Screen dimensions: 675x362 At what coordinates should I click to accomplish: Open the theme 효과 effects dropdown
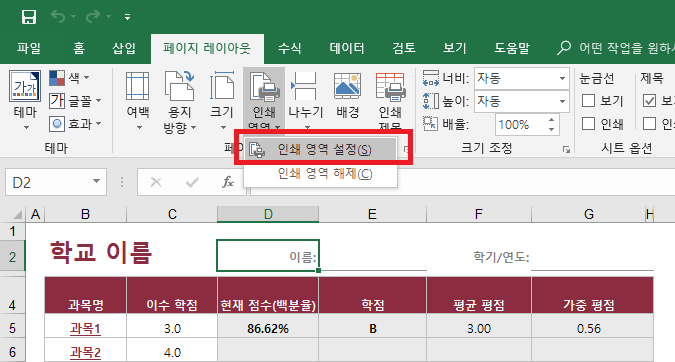click(75, 124)
